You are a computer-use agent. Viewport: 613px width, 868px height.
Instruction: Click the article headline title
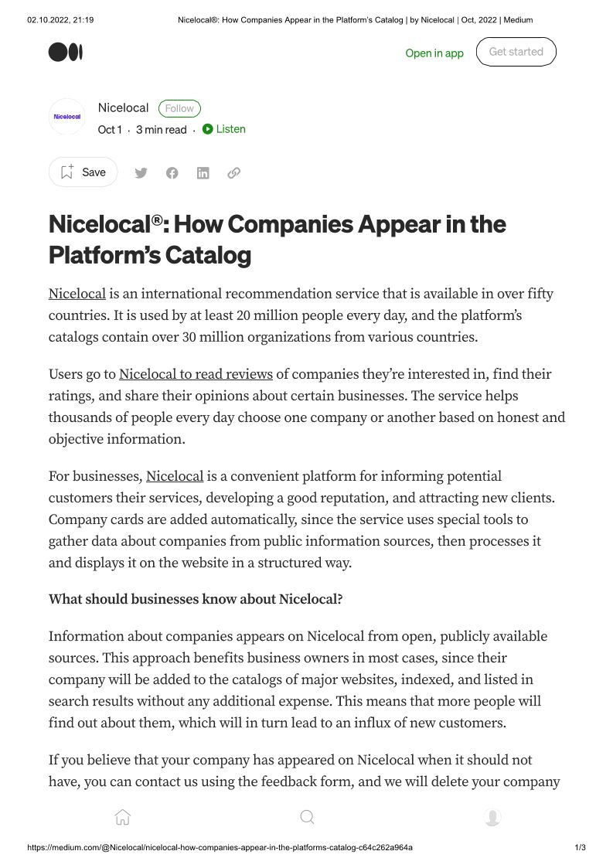(278, 239)
